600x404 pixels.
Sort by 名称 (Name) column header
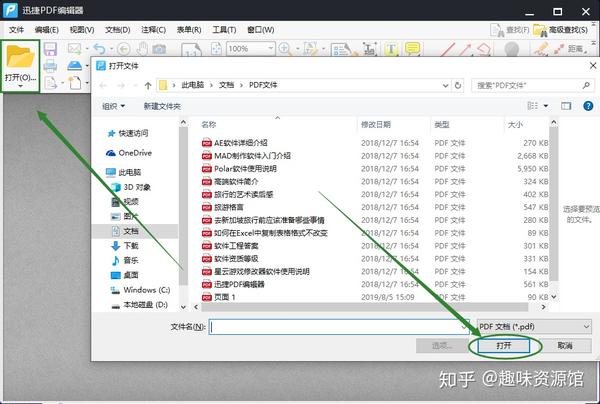pyautogui.click(x=209, y=124)
